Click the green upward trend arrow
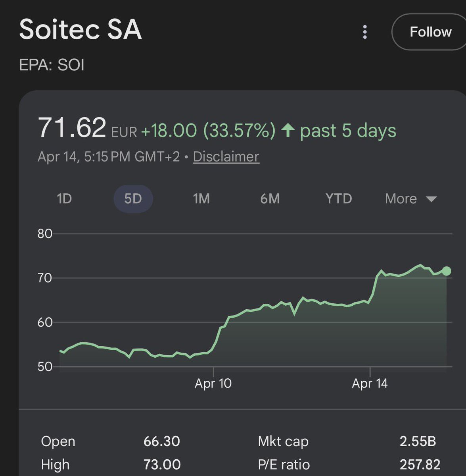Viewport: 466px width, 476px height. [288, 130]
